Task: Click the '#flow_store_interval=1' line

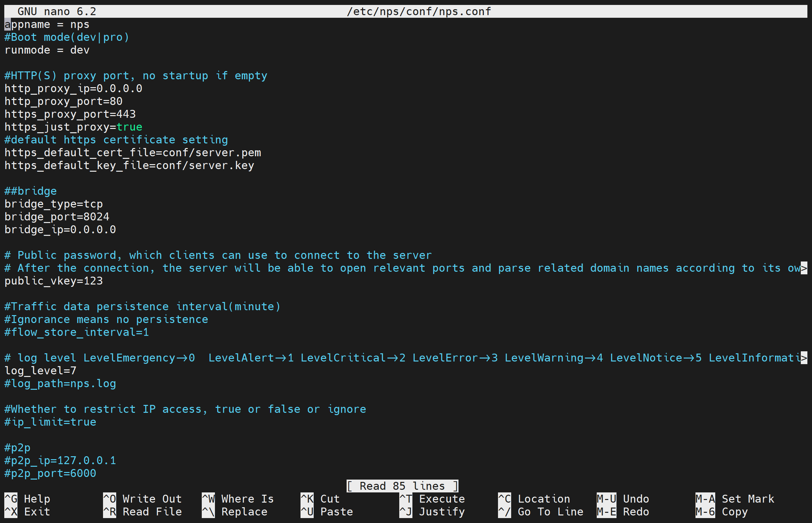Action: pyautogui.click(x=77, y=332)
